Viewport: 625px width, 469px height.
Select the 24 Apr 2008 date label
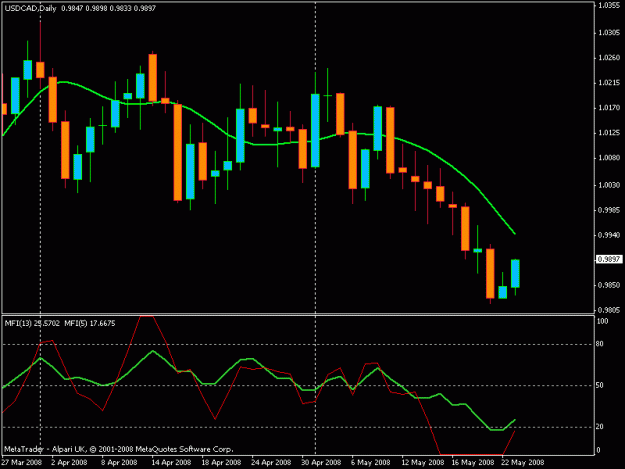[x=271, y=463]
